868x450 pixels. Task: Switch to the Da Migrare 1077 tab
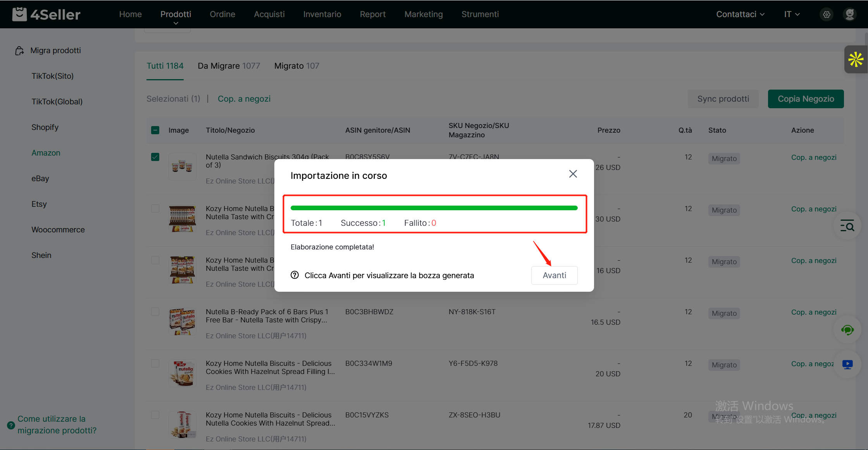tap(229, 66)
